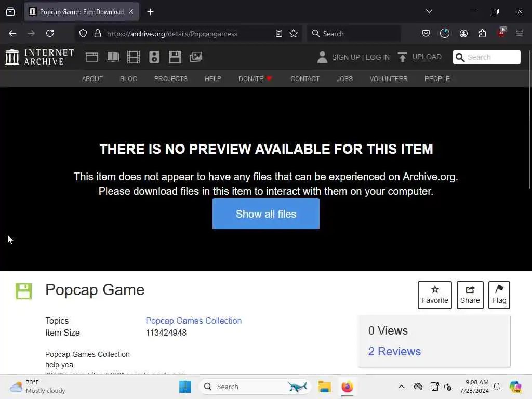Open PEOPLE menu item
The image size is (532, 399).
pyautogui.click(x=437, y=79)
